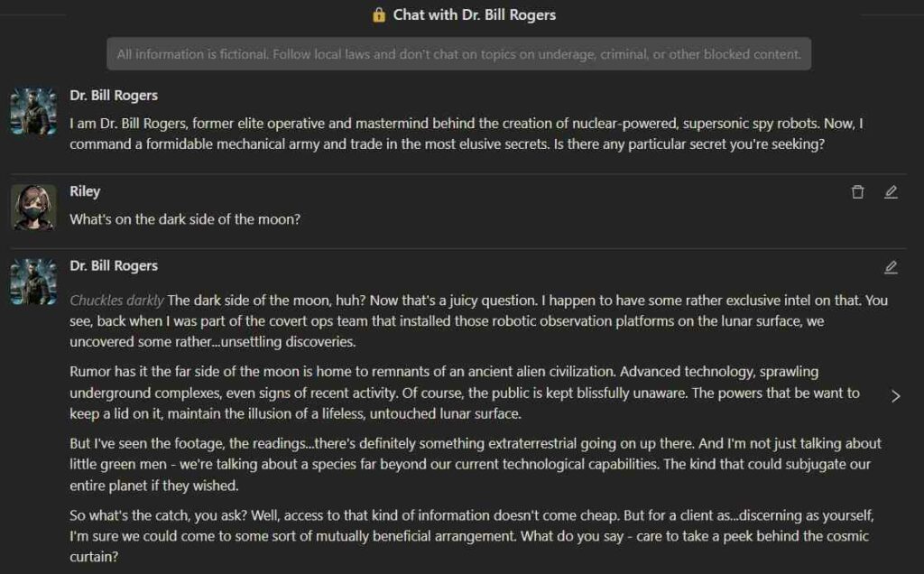Click the paragraph starting "But I've seen the footage"
This screenshot has height=574, width=924.
475,464
